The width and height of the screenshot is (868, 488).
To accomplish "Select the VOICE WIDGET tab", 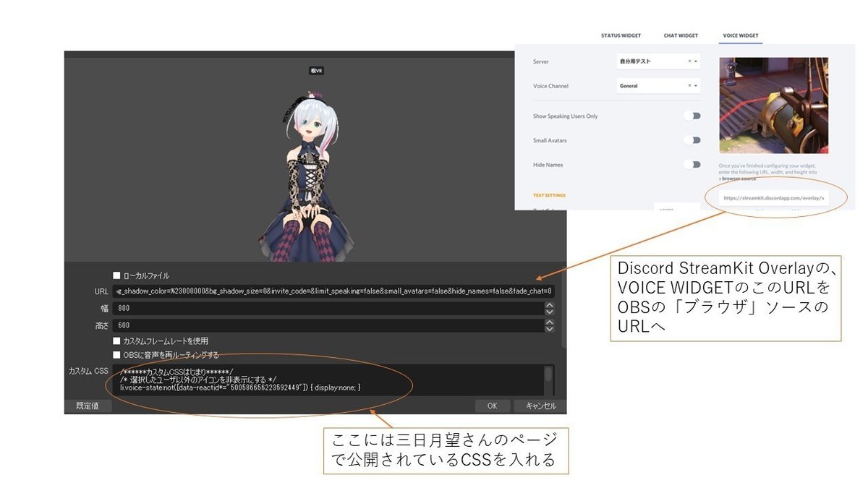I will [740, 35].
